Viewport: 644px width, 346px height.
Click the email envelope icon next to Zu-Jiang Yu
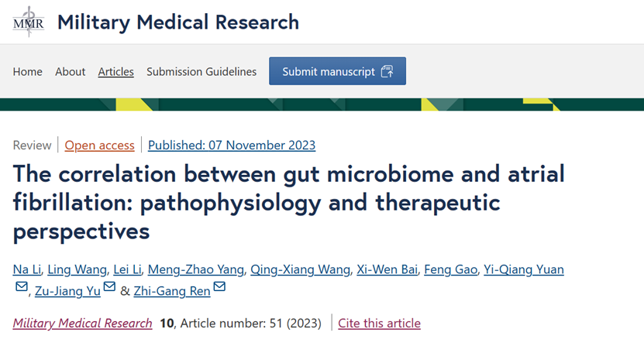coord(109,286)
